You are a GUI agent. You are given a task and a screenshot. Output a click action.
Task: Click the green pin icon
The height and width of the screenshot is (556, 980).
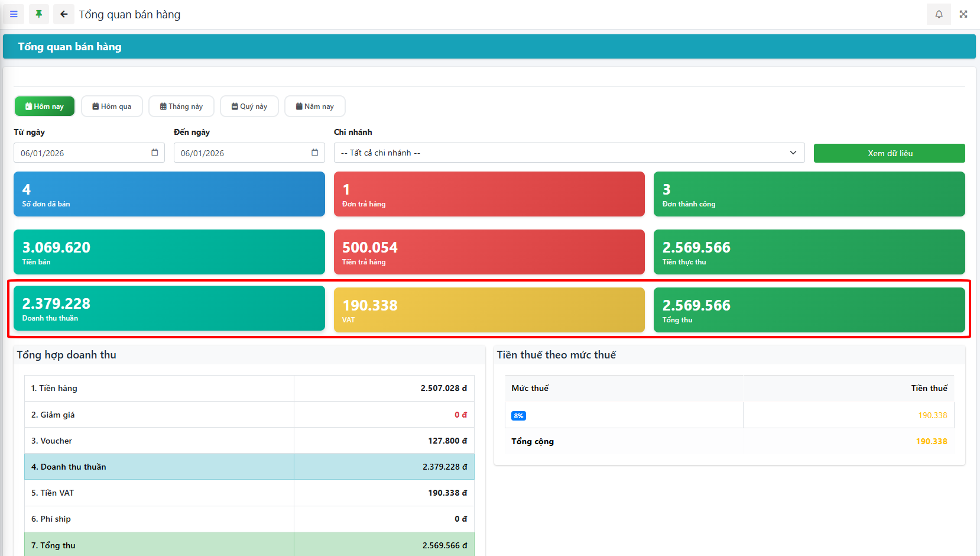39,14
